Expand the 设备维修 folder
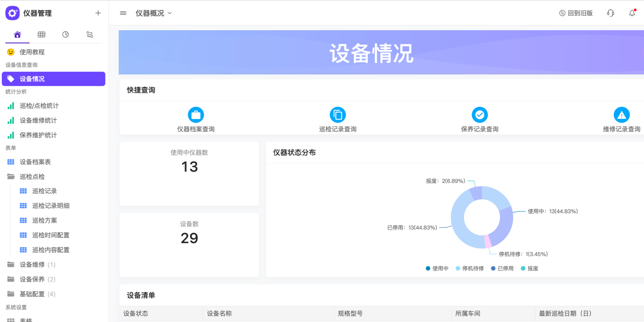Viewport: 644px width, 322px height. pos(32,264)
